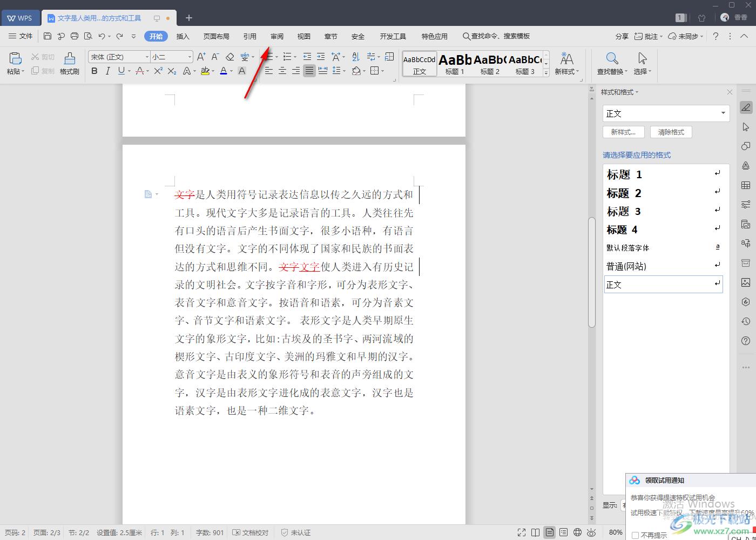Image resolution: width=756 pixels, height=540 pixels.
Task: Open the font name dropdown 宋体
Action: tap(147, 57)
